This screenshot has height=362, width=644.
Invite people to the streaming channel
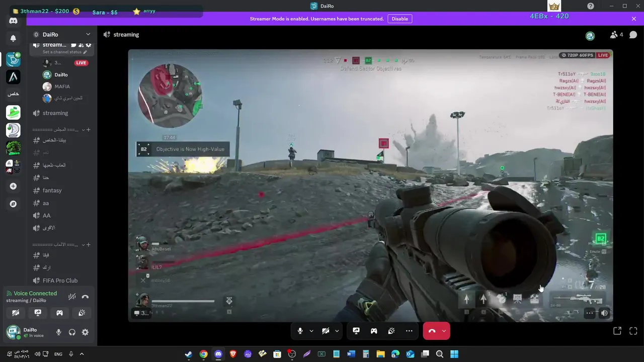click(x=81, y=45)
